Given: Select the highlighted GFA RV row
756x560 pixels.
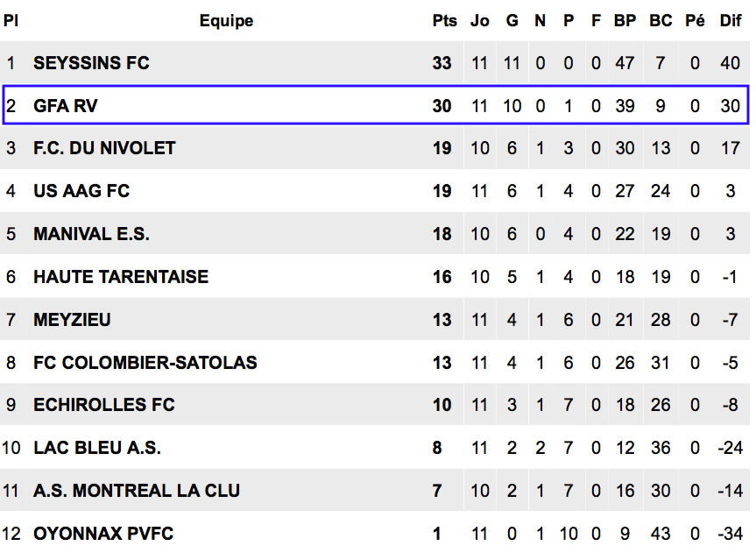Looking at the screenshot, I should [376, 105].
